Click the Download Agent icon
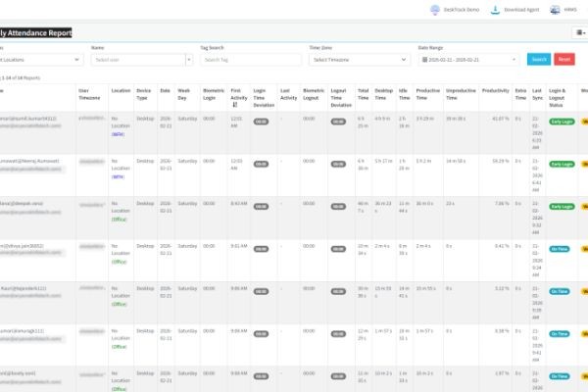Screen dimensions: 588x392 click(495, 10)
